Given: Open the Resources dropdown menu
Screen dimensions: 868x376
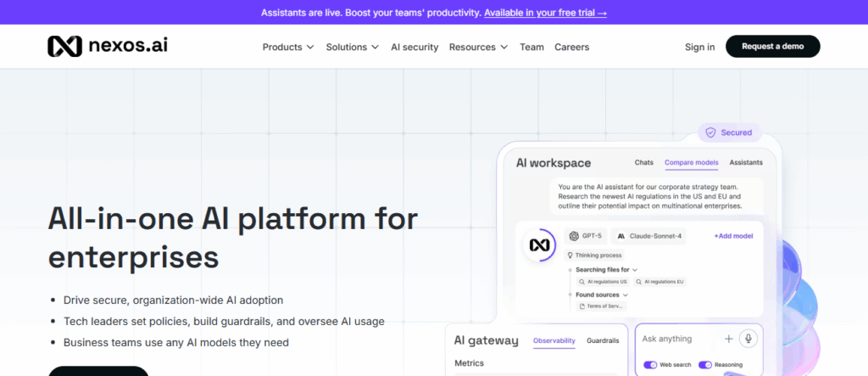Looking at the screenshot, I should (x=478, y=47).
